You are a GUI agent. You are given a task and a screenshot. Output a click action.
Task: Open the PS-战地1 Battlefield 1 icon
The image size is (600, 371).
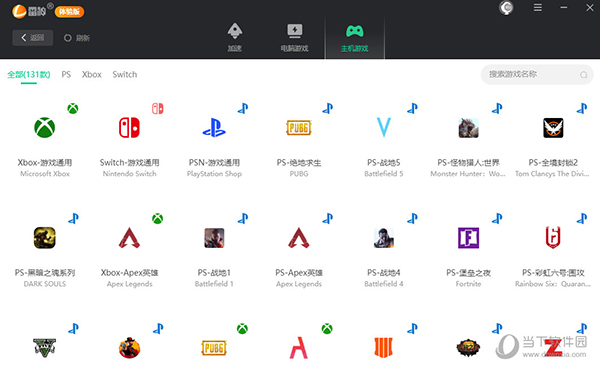214,238
